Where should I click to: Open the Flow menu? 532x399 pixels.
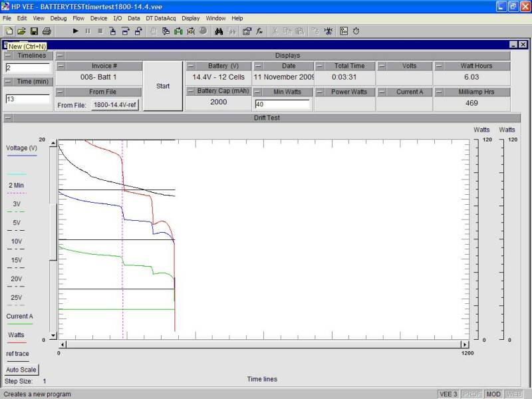[x=78, y=19]
